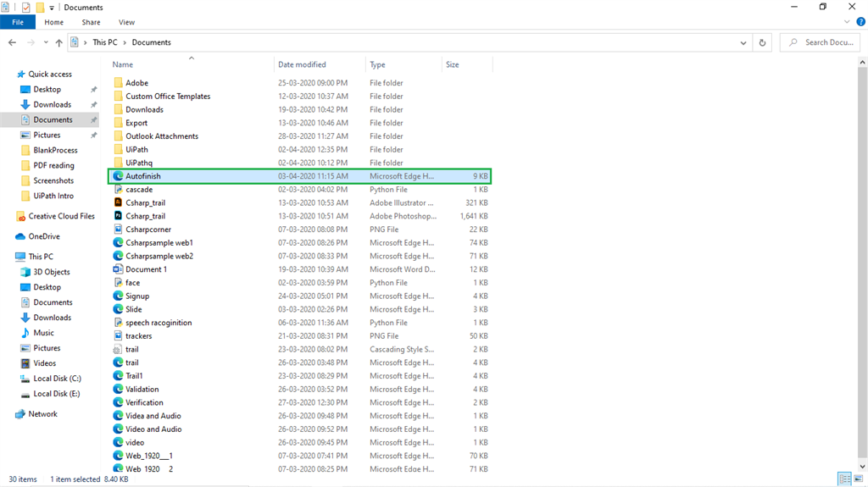Click 'Documents' in the address breadcrumb
868x487 pixels.
click(x=151, y=42)
